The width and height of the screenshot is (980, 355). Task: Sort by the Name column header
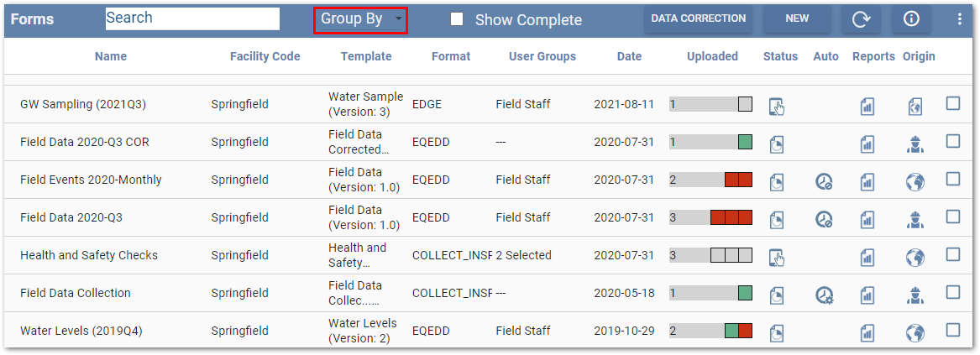pyautogui.click(x=110, y=56)
